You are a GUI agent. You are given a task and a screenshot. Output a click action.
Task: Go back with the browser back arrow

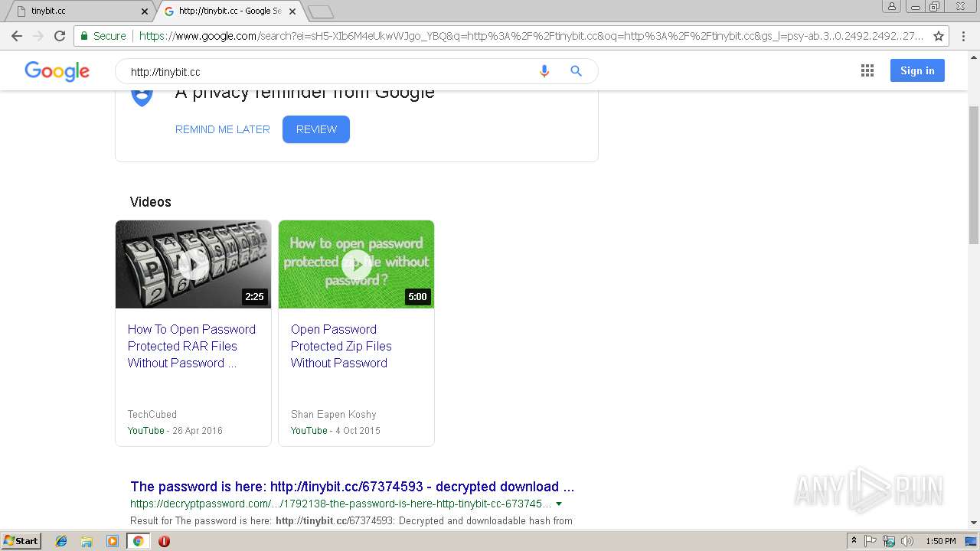tap(16, 36)
